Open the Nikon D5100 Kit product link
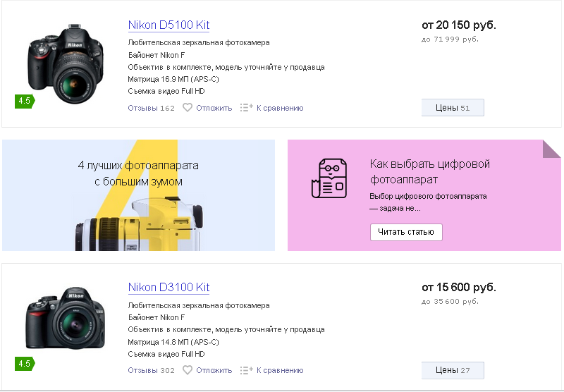Viewport: 564px width, 392px height. pos(168,25)
